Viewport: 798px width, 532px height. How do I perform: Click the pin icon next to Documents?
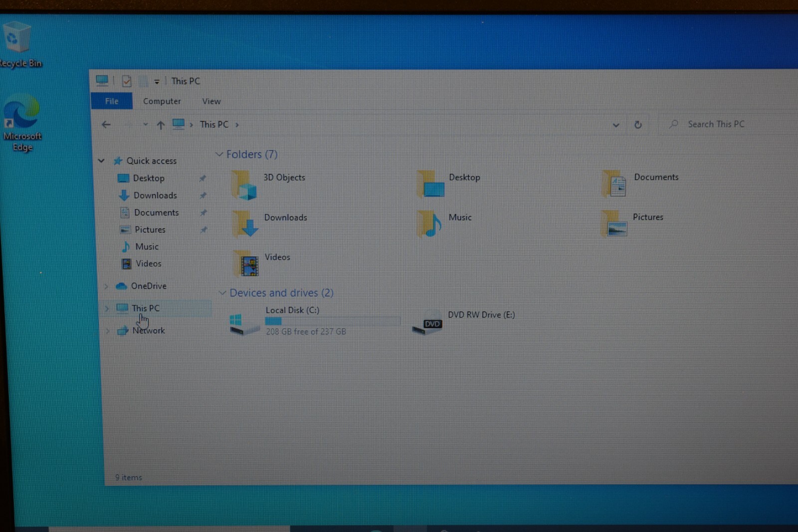pos(203,212)
